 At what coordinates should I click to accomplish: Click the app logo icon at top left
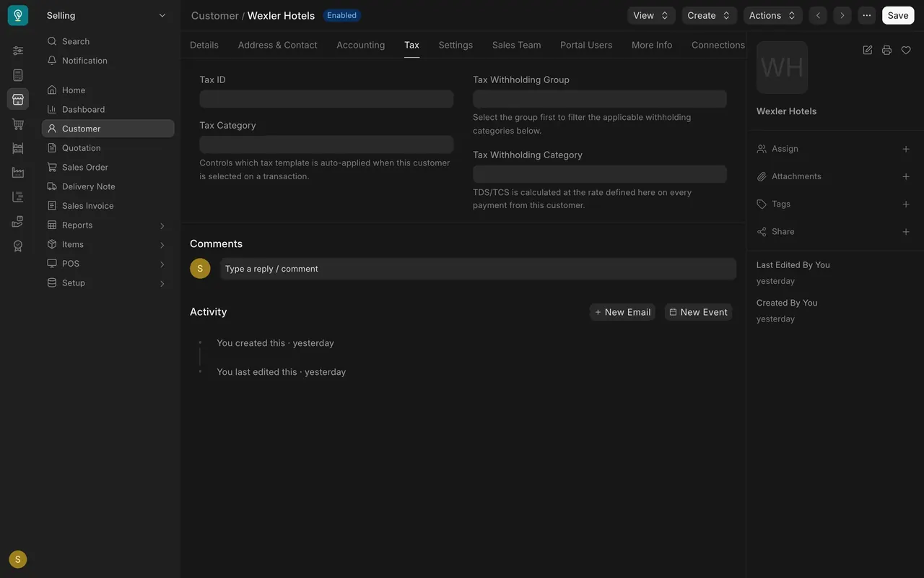pyautogui.click(x=18, y=15)
